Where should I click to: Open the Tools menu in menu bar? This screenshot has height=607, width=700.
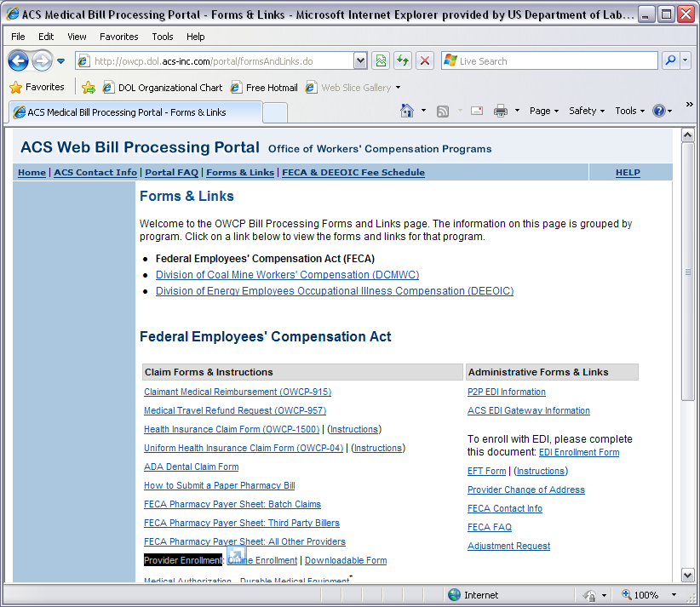(x=163, y=37)
